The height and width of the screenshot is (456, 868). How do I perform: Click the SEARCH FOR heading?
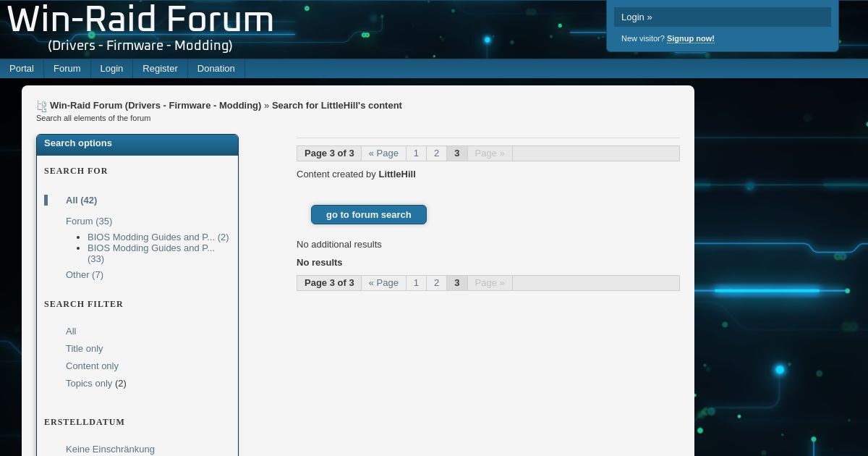[x=76, y=171]
